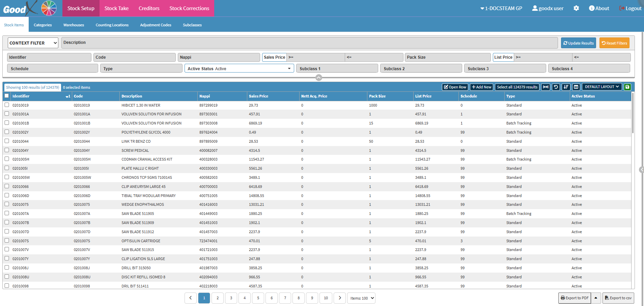644x306 pixels.
Task: Go to next page using right arrow
Action: coord(340,298)
